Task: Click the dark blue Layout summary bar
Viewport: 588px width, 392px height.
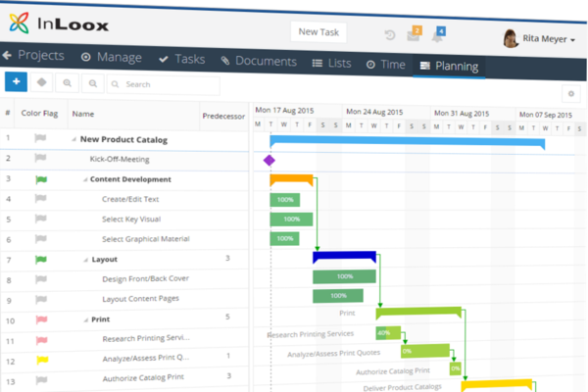Action: (344, 257)
